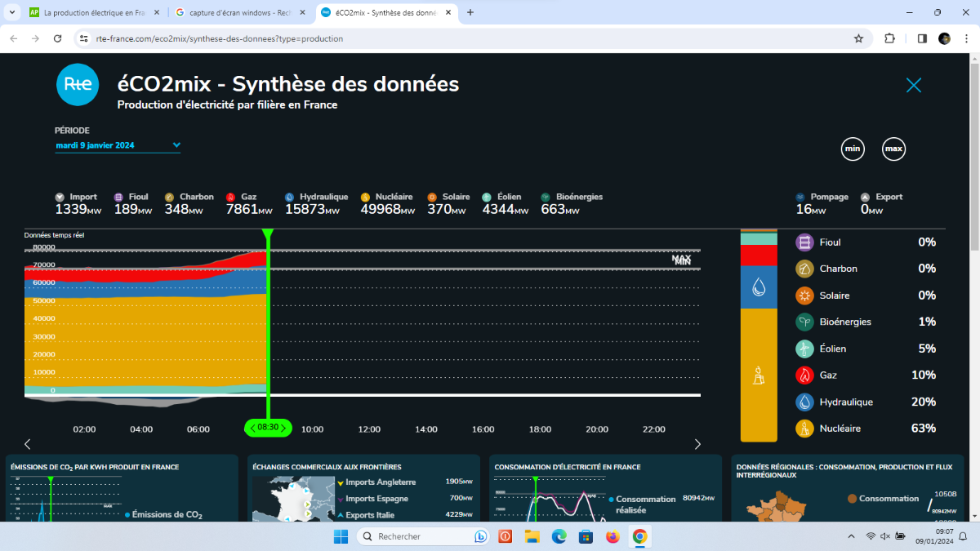Click the Bioénergies icon in right list

[806, 322]
